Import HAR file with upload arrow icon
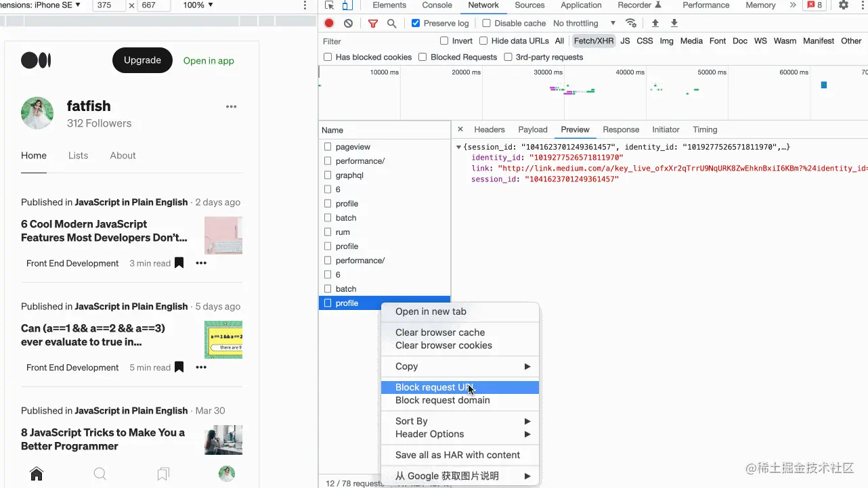868x488 pixels. click(655, 22)
